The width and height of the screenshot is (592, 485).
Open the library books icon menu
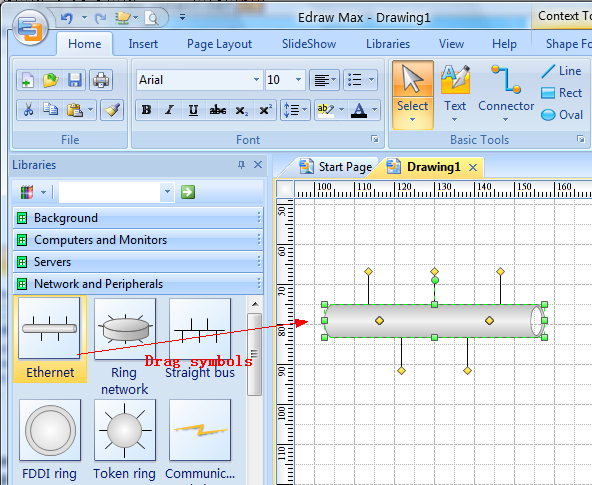tap(33, 192)
